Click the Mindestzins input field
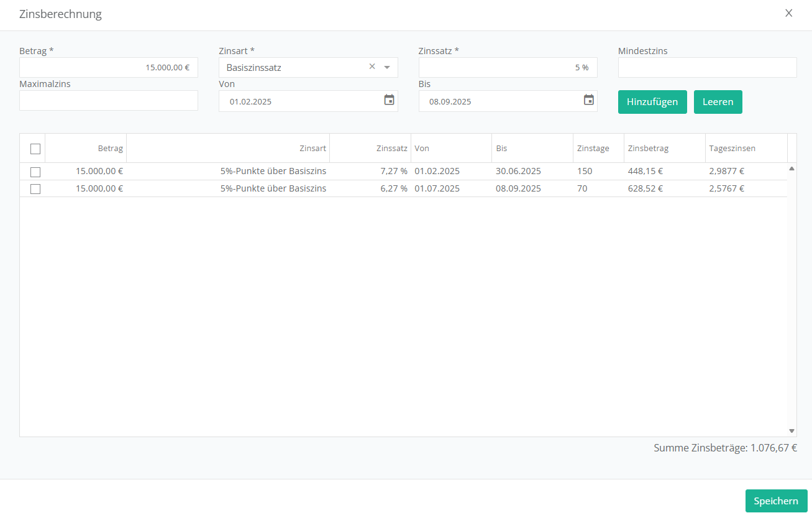The height and width of the screenshot is (518, 812). (x=707, y=67)
